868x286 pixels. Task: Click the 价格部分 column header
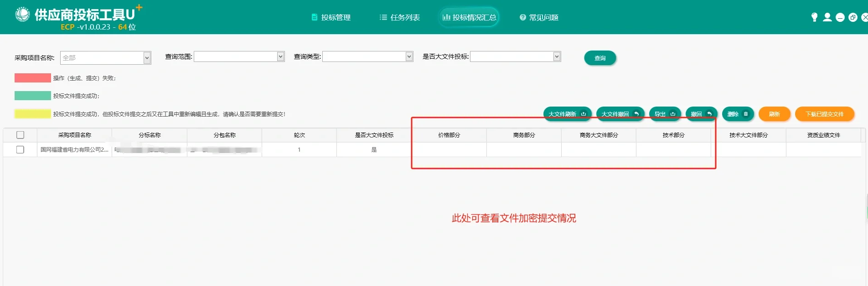click(449, 135)
